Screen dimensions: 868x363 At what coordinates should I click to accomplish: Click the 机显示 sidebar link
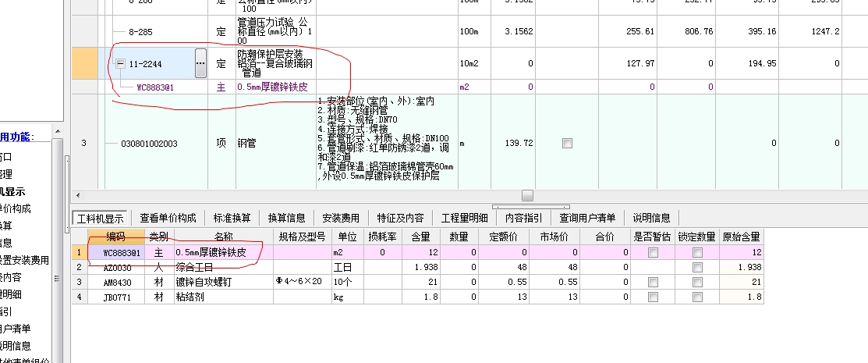tap(12, 192)
